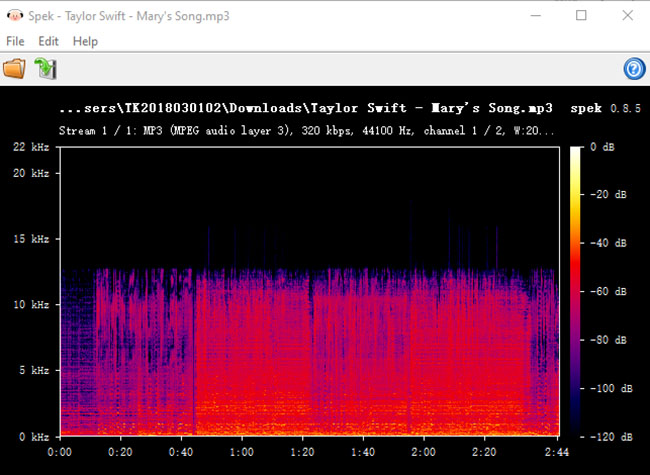The width and height of the screenshot is (650, 475).
Task: Minimize the Spek window
Action: (x=536, y=16)
